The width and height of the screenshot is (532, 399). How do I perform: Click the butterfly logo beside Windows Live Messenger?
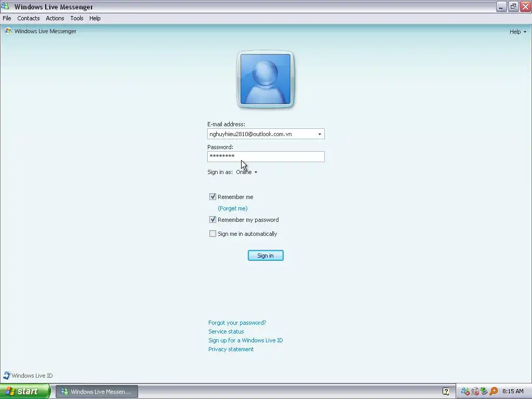8,31
